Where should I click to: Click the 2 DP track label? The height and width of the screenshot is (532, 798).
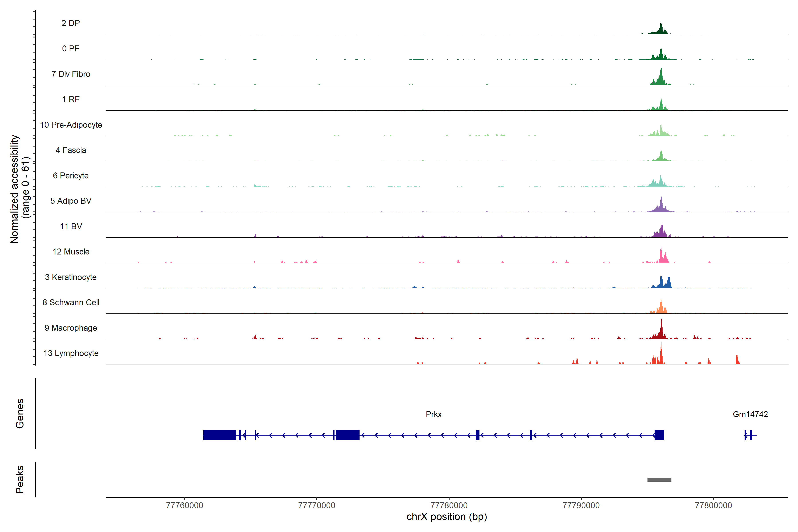coord(70,23)
